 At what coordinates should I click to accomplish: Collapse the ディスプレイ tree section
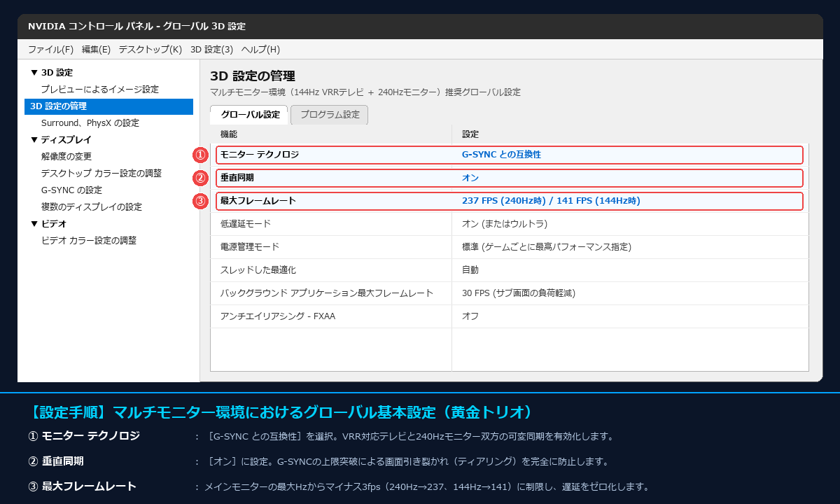pos(34,140)
